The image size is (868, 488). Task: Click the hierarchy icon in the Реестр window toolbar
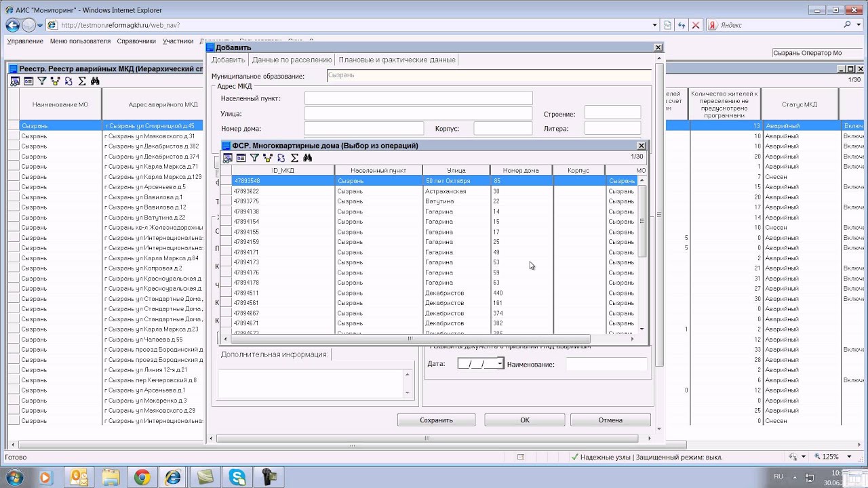(x=56, y=81)
